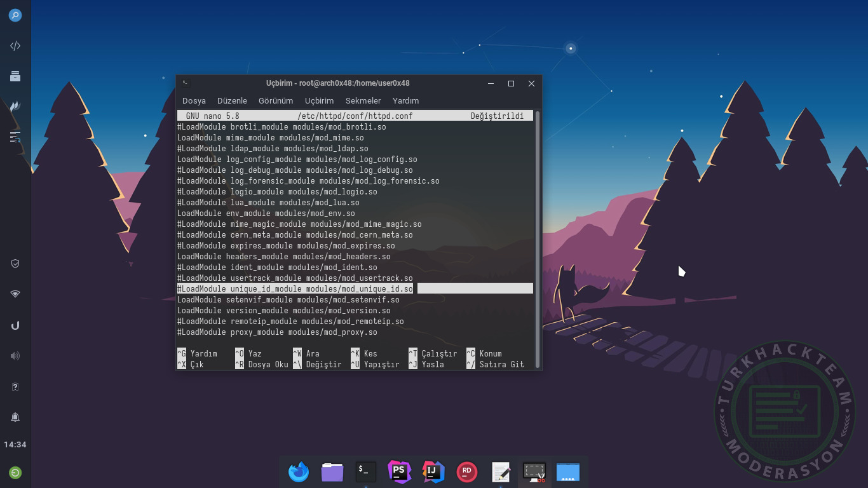The width and height of the screenshot is (868, 488).
Task: Launch PhpStorm from the dock
Action: [x=400, y=471]
